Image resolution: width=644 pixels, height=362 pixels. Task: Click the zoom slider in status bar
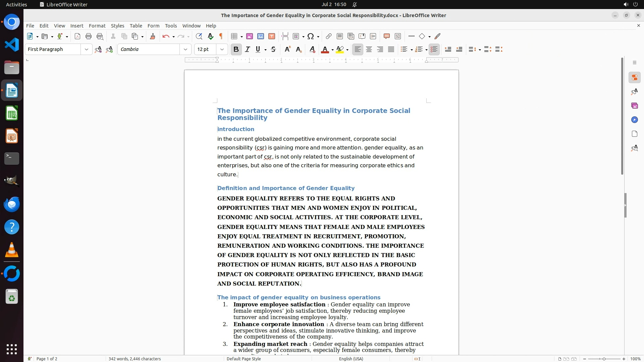click(604, 359)
